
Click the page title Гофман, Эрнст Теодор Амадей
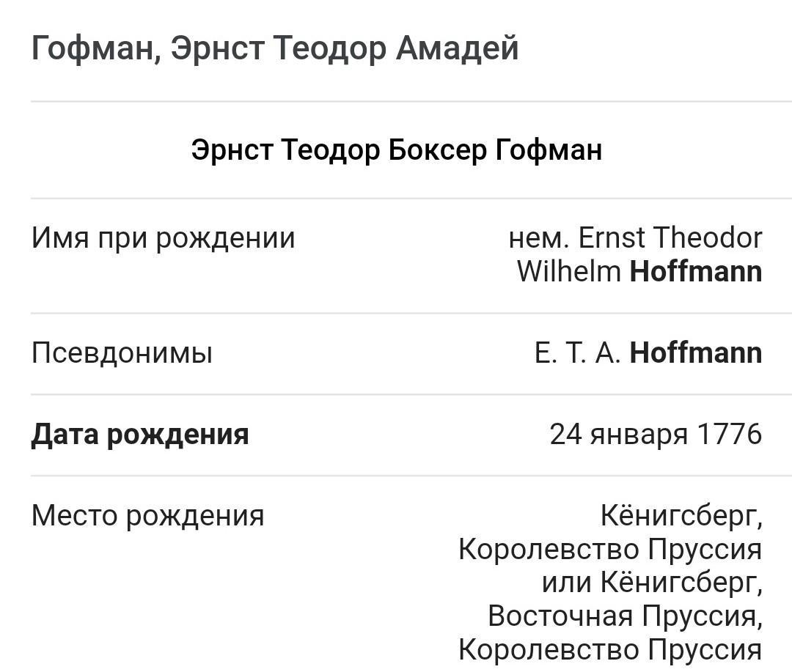pos(275,48)
